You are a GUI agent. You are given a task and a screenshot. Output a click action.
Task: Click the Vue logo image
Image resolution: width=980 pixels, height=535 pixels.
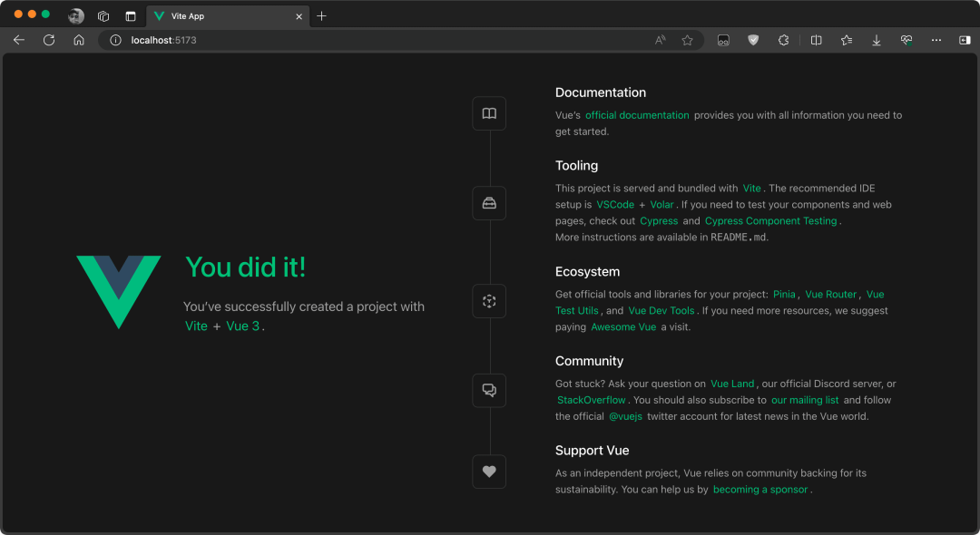119,292
